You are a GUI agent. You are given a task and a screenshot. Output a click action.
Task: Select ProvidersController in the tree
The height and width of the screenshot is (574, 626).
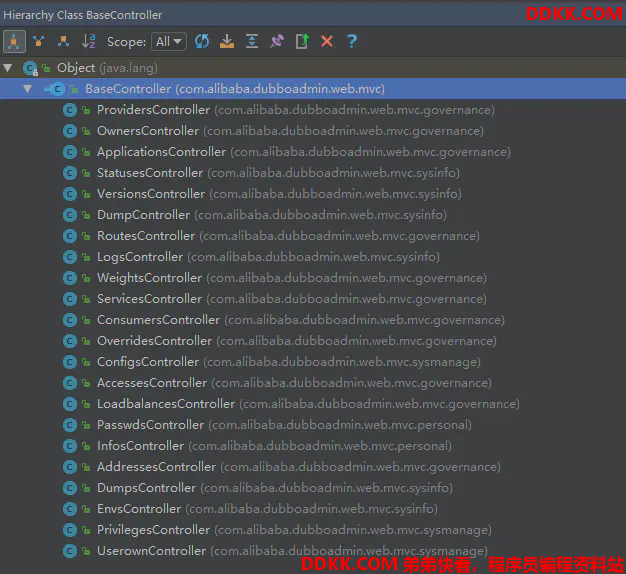click(313, 110)
